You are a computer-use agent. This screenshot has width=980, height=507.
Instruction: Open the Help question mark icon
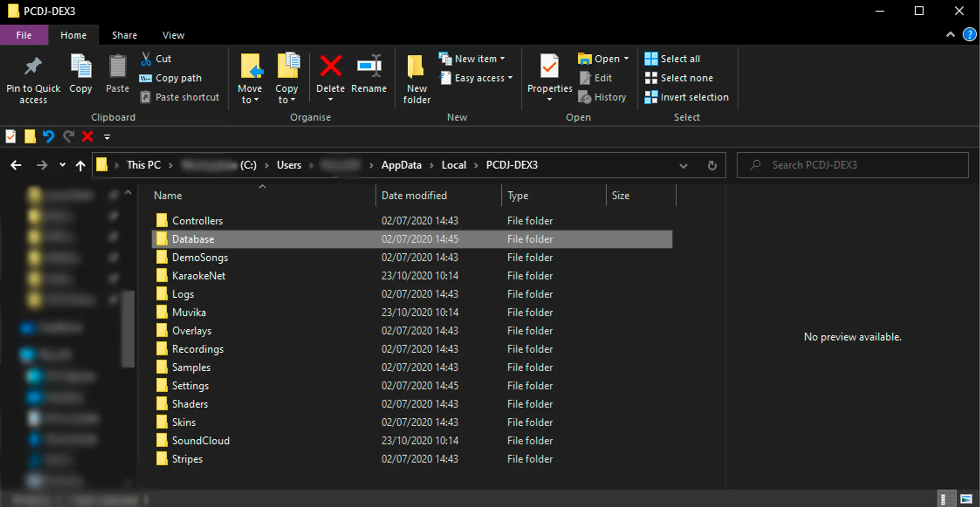969,35
